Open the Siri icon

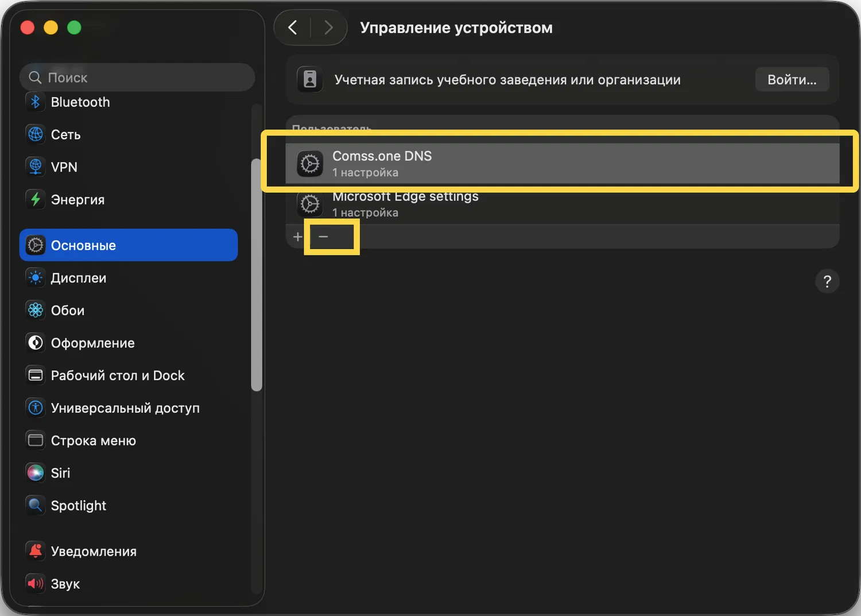click(36, 473)
